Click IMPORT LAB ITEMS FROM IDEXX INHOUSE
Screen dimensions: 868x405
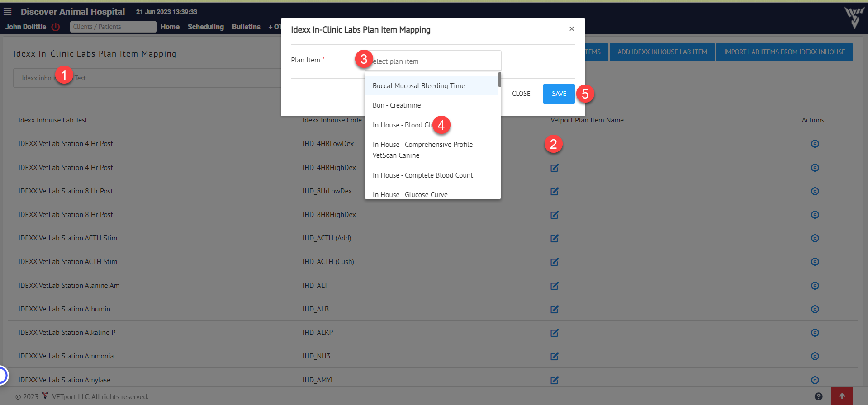pyautogui.click(x=784, y=52)
